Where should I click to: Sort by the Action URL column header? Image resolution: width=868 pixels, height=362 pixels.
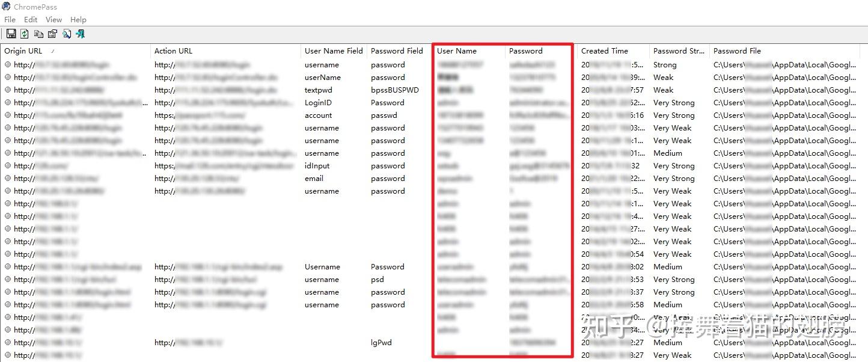click(x=225, y=51)
